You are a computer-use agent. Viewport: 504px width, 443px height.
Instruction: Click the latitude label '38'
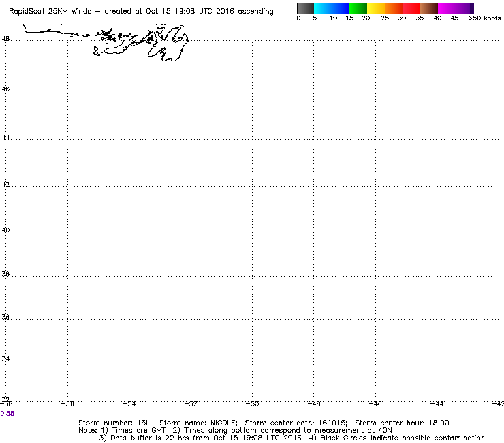point(5,274)
